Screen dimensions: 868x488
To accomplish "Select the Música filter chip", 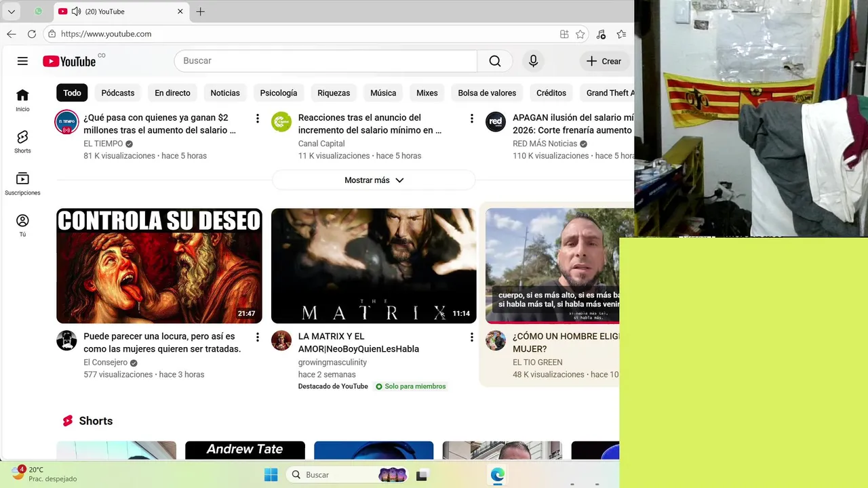I will [x=383, y=93].
